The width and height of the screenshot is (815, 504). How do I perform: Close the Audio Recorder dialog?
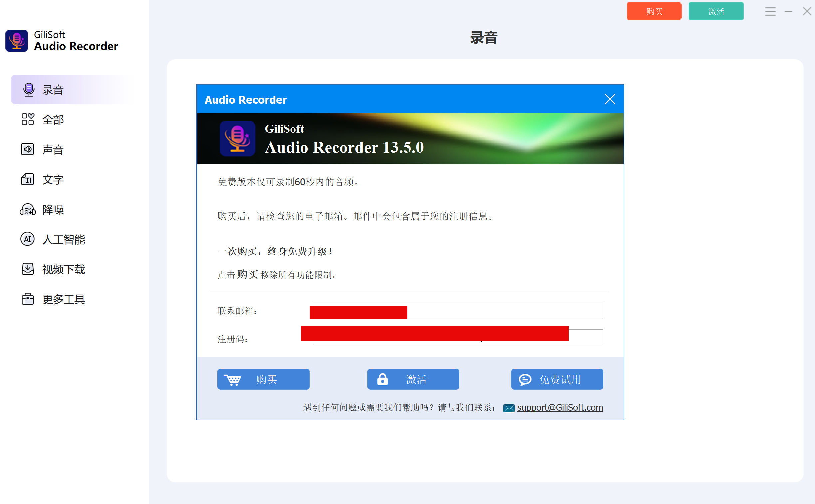point(610,99)
